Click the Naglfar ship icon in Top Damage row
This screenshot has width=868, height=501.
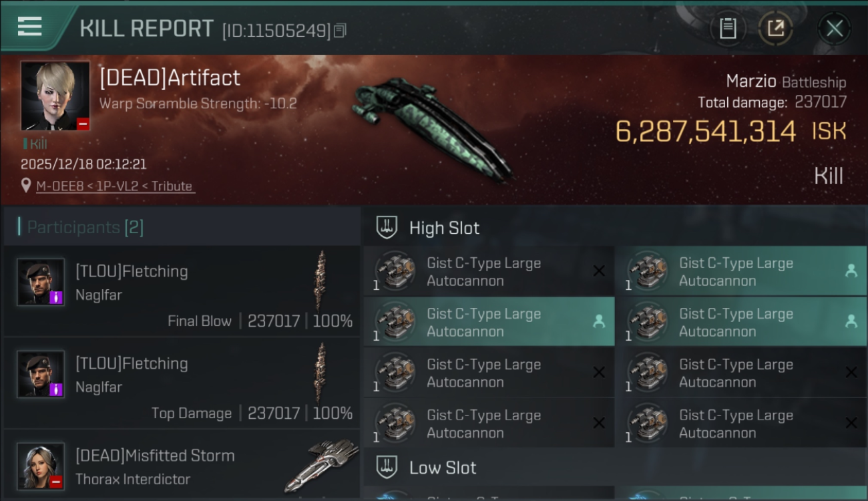click(x=321, y=373)
